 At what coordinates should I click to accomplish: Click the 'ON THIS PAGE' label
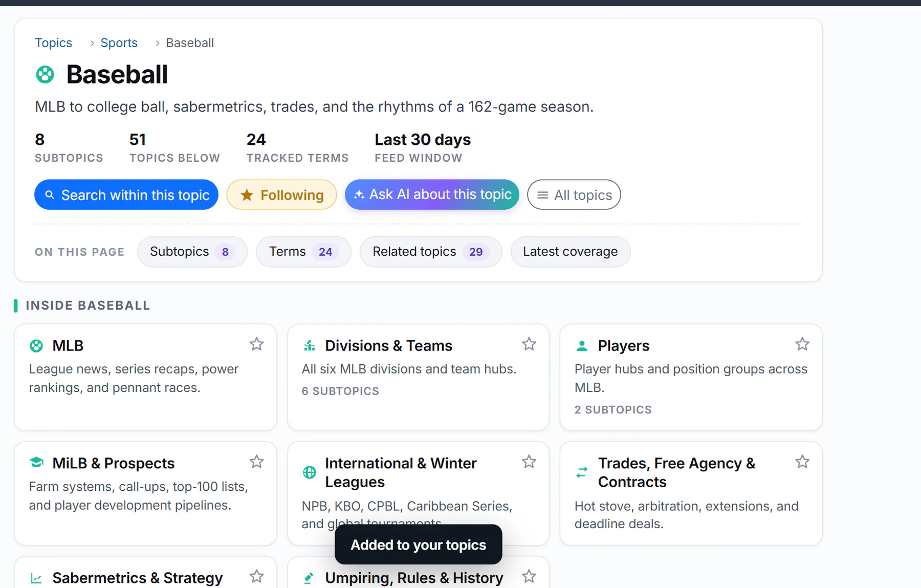click(x=80, y=252)
